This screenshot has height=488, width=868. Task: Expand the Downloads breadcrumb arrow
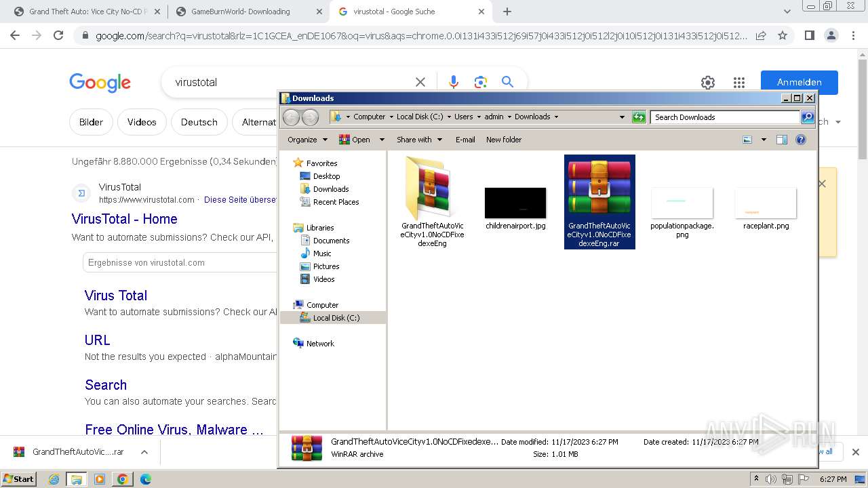click(556, 117)
